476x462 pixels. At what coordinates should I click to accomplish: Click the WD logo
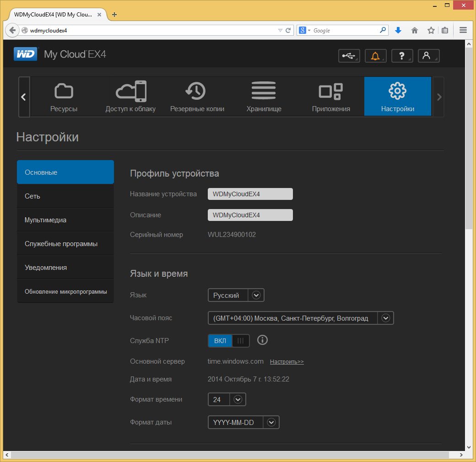click(x=26, y=54)
